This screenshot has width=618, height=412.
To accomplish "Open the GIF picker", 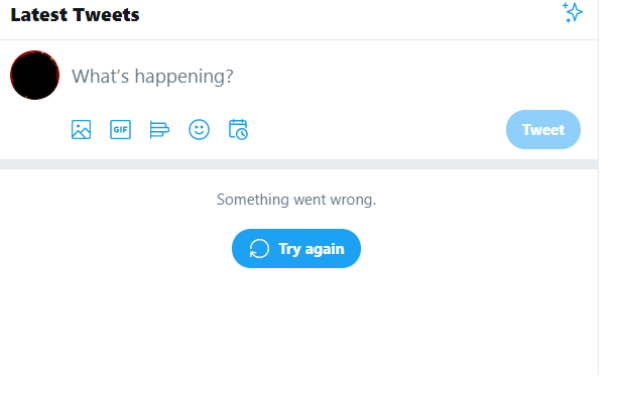I will pyautogui.click(x=120, y=130).
